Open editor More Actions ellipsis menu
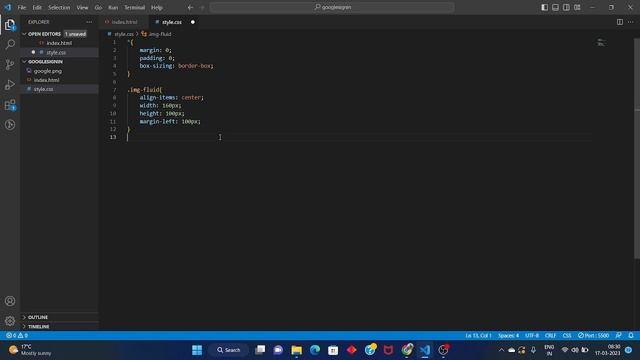640x360 pixels. (x=631, y=22)
